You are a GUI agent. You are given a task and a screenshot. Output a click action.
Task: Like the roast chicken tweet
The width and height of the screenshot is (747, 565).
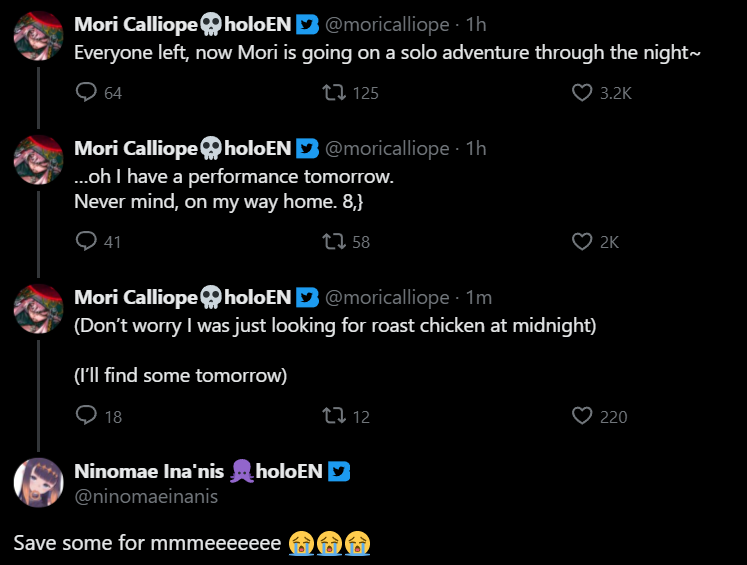pyautogui.click(x=582, y=416)
